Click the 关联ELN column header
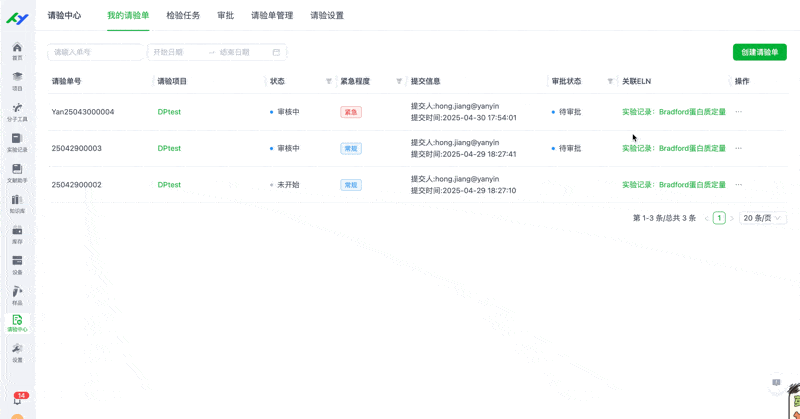This screenshot has height=419, width=800. coord(636,81)
